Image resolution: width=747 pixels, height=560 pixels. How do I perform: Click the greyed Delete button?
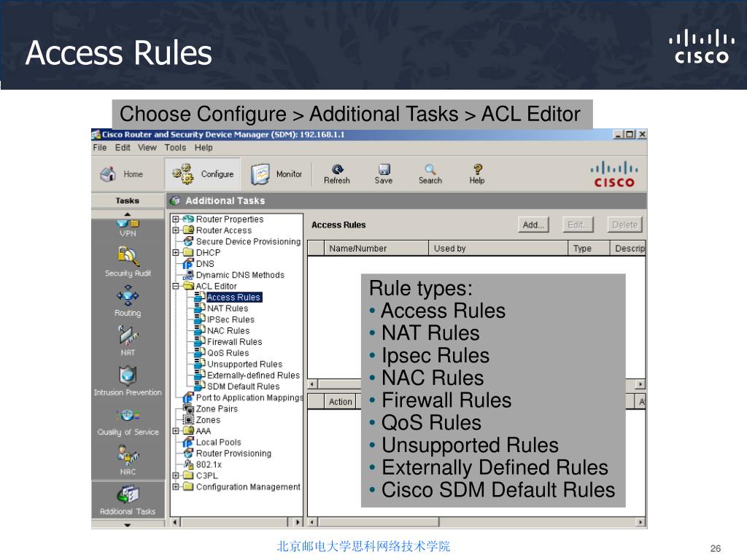(624, 225)
